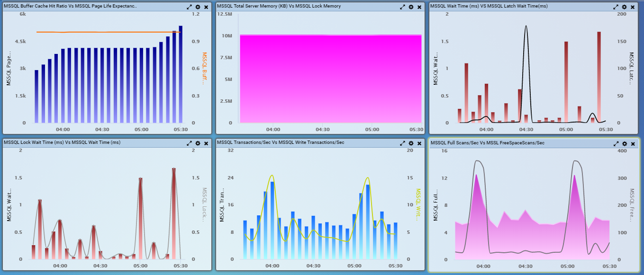Screen dimensions: 644x275
Task: Expand the Buffer Cache Hit Ratio widget
Action: click(x=190, y=7)
